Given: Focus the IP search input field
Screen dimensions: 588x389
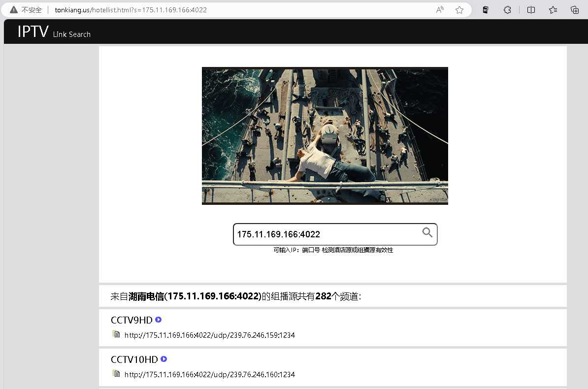Looking at the screenshot, I should [x=335, y=234].
